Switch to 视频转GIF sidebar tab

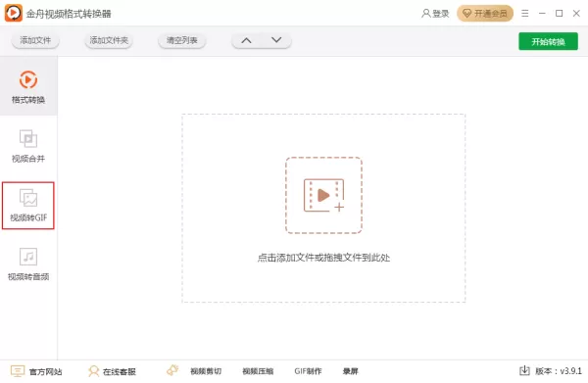28,206
